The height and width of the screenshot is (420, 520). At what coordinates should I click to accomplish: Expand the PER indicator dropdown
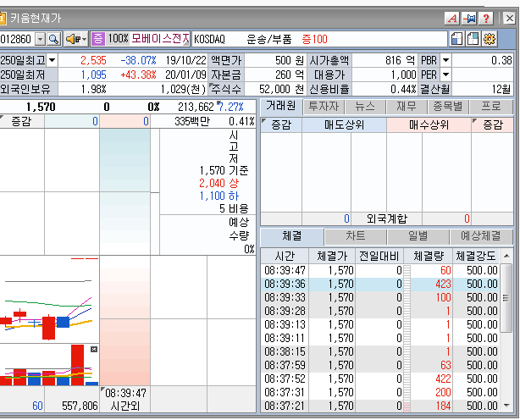(x=445, y=75)
